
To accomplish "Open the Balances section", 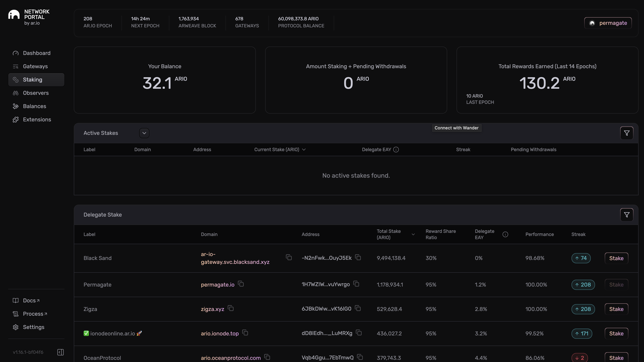I will click(35, 106).
